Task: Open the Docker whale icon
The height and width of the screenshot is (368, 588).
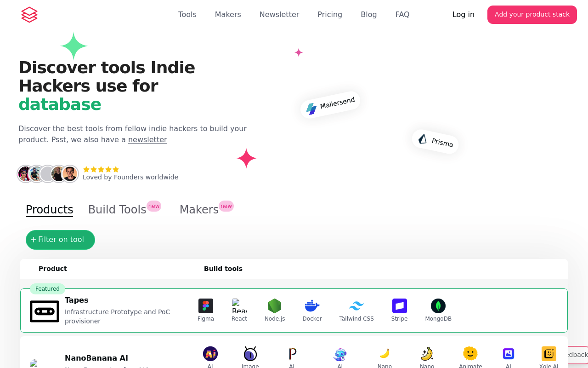Action: pyautogui.click(x=312, y=306)
